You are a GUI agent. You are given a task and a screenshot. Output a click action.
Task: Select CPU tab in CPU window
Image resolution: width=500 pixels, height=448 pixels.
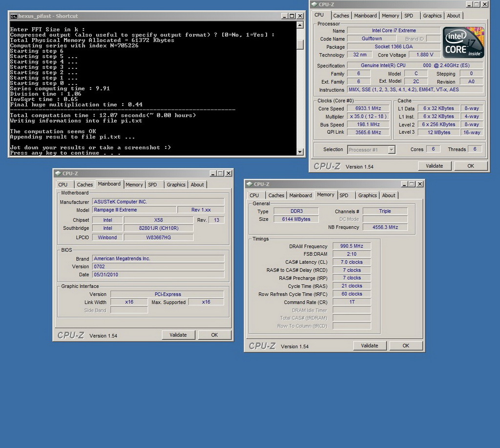(x=319, y=15)
